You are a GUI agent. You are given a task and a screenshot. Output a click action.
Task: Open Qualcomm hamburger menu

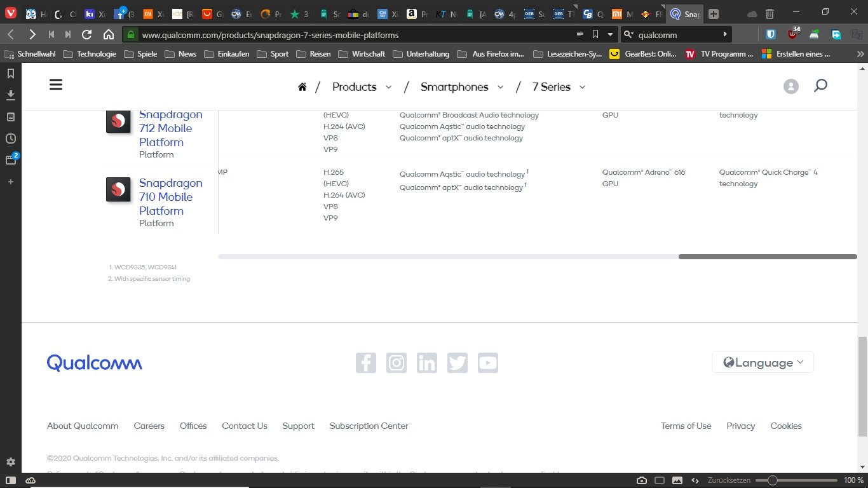56,85
